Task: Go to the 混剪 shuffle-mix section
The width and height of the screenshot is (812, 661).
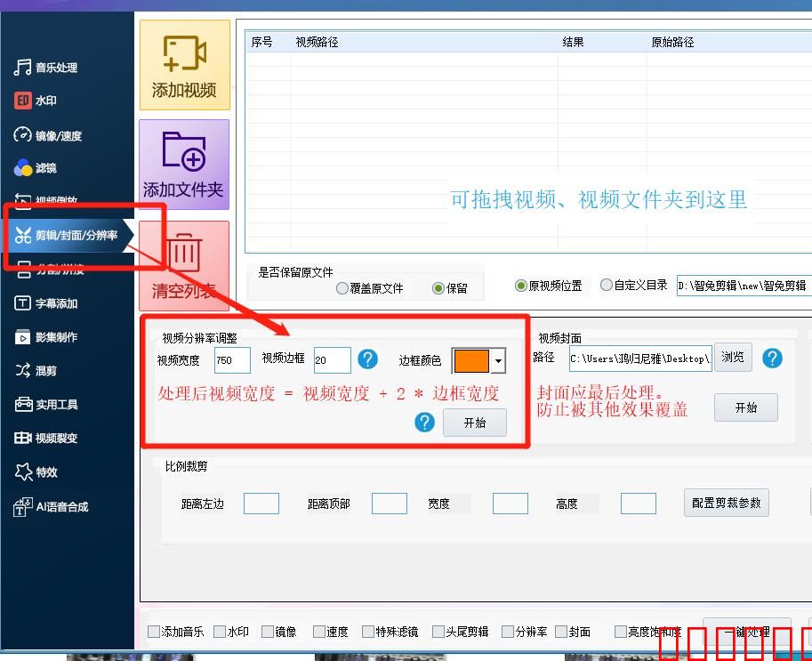Action: pos(36,370)
